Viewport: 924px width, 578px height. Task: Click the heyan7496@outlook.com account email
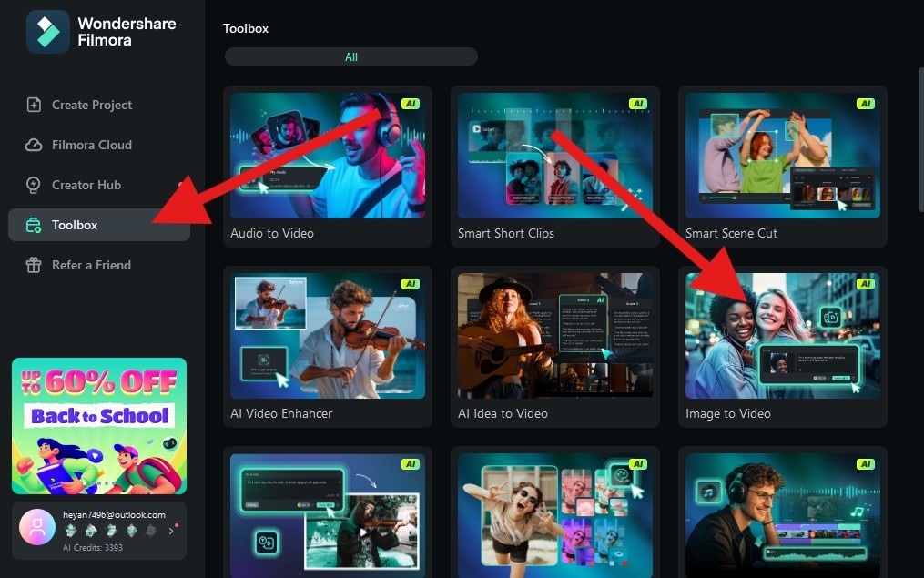(115, 515)
